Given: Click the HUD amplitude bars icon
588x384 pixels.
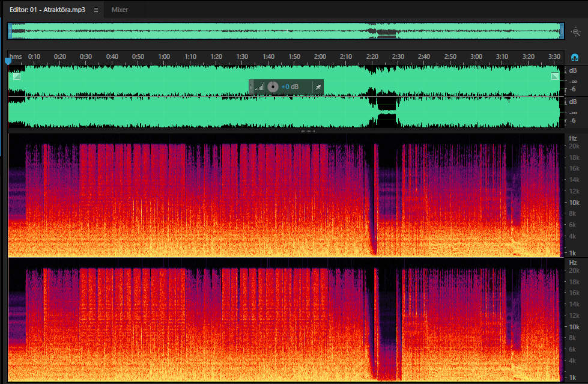Looking at the screenshot, I should click(259, 87).
